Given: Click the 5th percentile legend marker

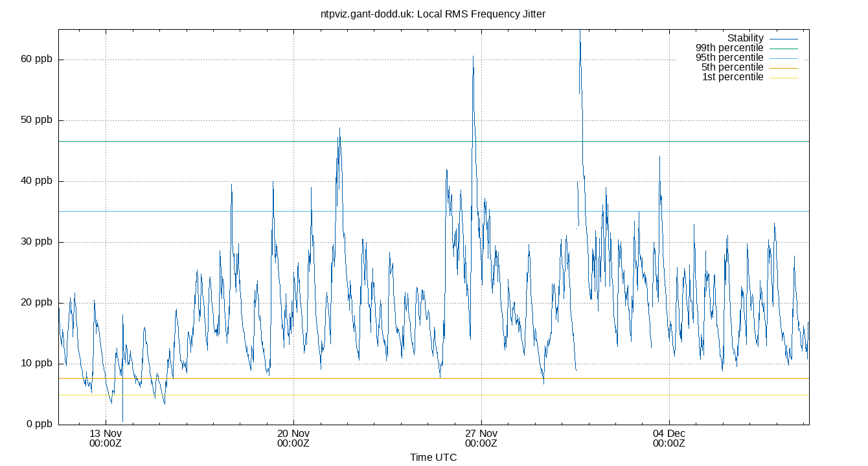Looking at the screenshot, I should [x=784, y=67].
